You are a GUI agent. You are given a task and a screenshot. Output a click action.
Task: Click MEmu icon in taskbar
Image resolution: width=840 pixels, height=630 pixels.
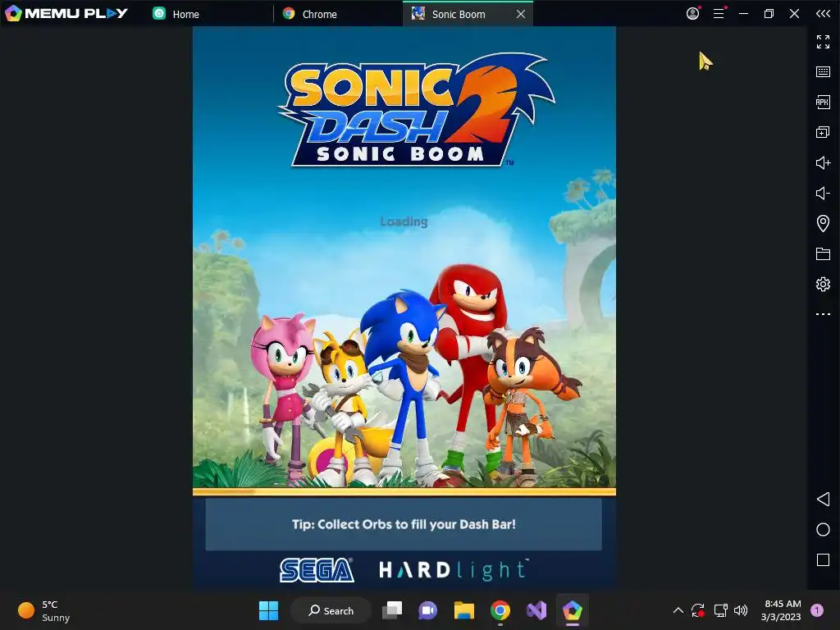[572, 610]
